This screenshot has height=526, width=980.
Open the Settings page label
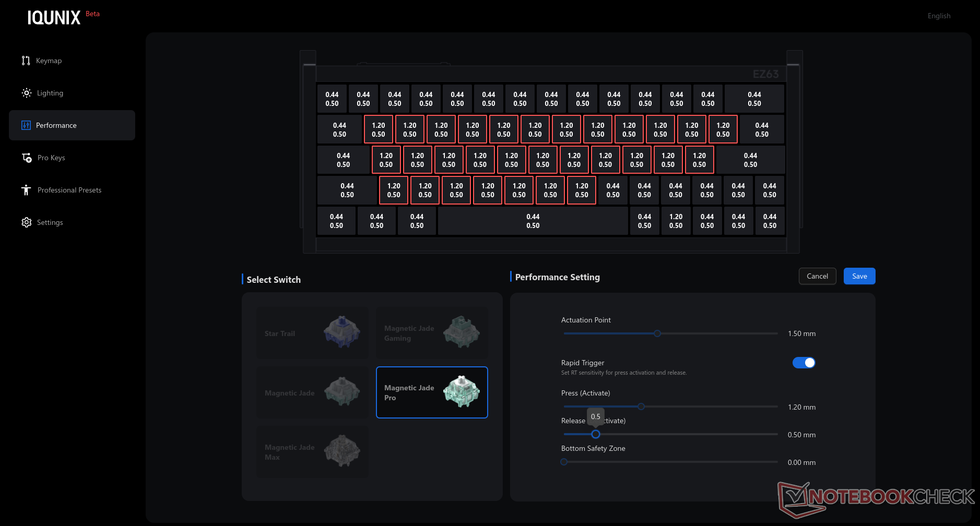pos(50,222)
